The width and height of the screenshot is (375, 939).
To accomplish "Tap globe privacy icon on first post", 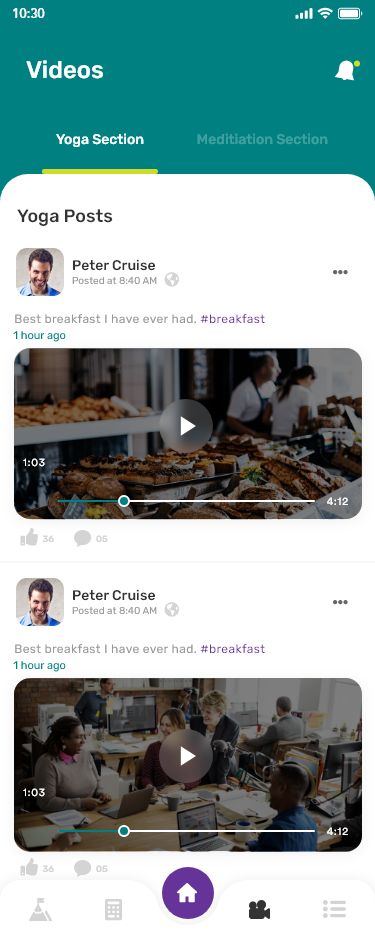I will (172, 280).
